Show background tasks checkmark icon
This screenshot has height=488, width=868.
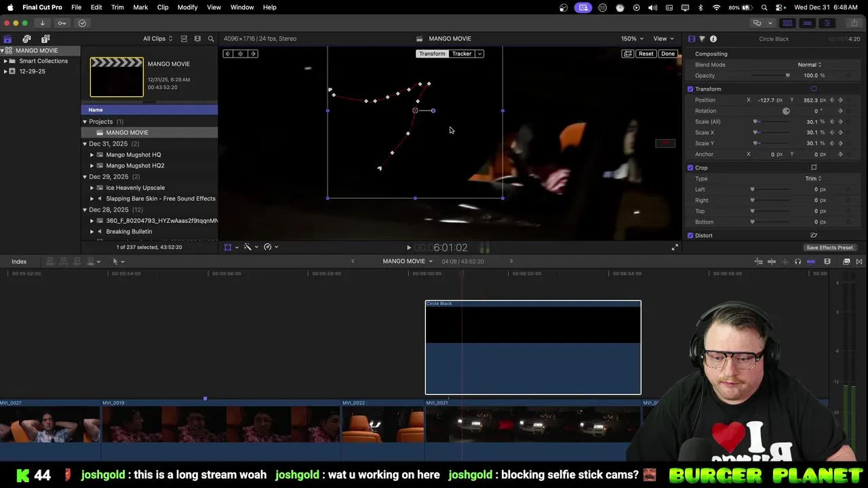82,23
